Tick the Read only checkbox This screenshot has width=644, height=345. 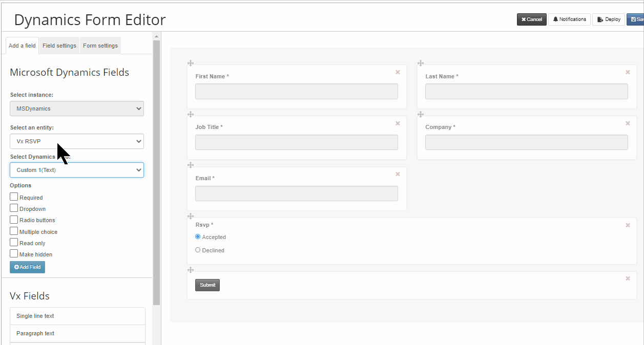(14, 242)
